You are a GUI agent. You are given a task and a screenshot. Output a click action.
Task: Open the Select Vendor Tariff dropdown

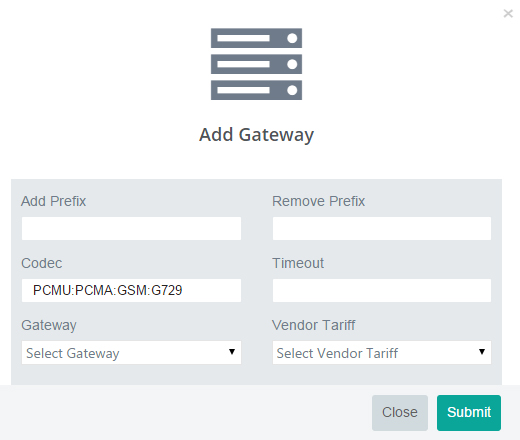382,352
